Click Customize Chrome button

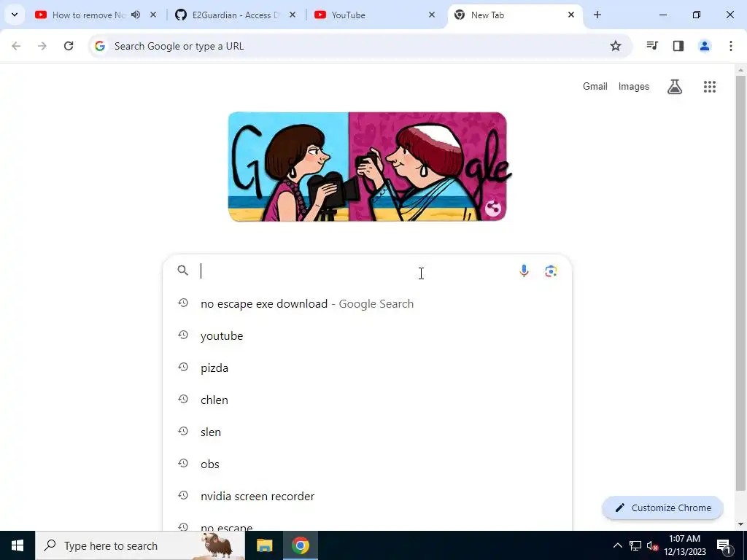[662, 507]
